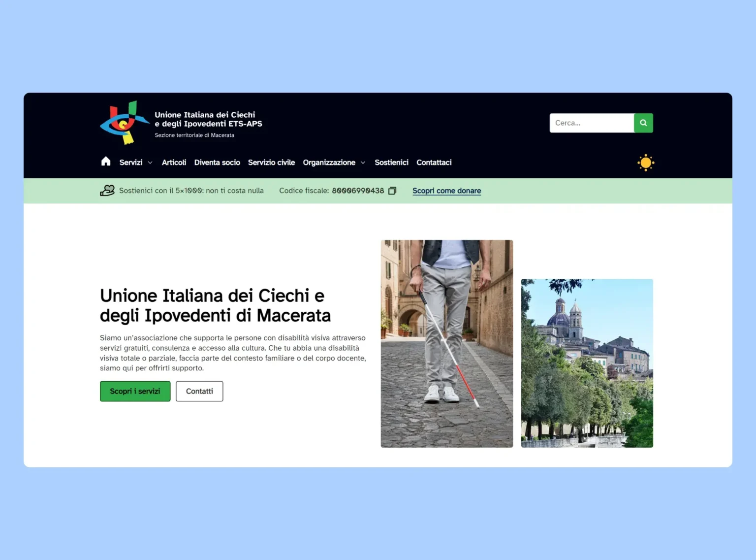Open the Contattaci menu item

tap(434, 163)
